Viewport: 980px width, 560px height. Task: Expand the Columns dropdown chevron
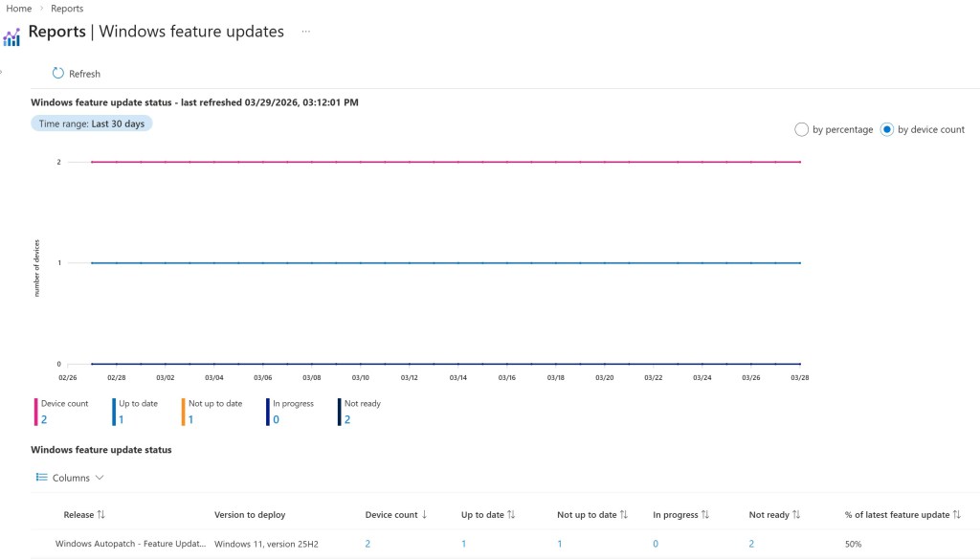pos(100,478)
